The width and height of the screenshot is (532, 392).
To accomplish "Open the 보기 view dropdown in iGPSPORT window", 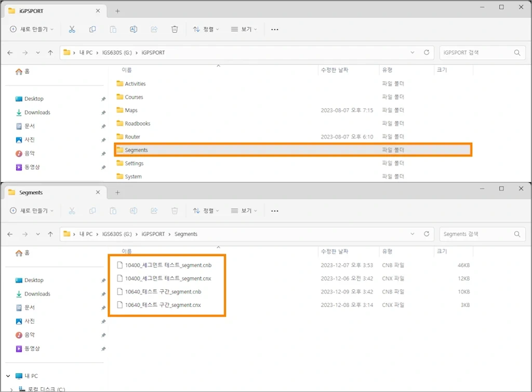I will click(x=244, y=29).
